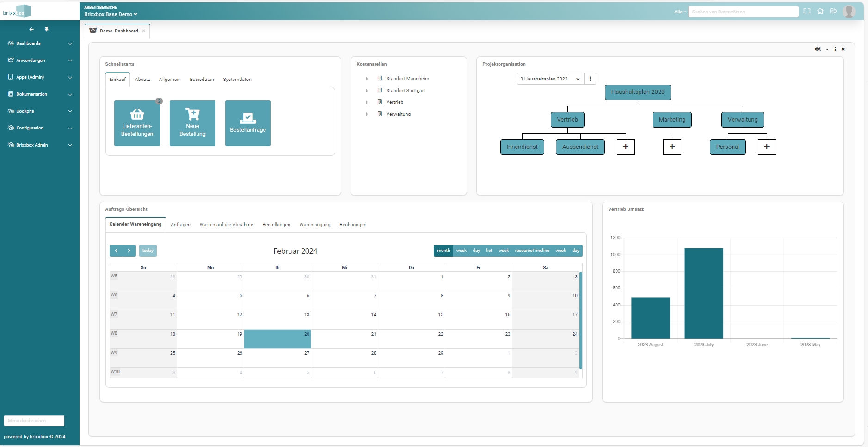868x447 pixels.
Task: Open the user profile avatar
Action: pyautogui.click(x=849, y=11)
